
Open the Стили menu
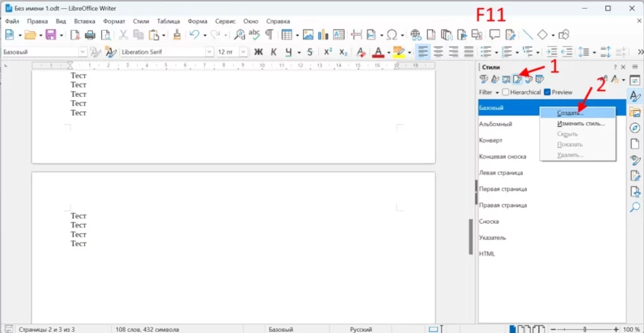coord(140,21)
